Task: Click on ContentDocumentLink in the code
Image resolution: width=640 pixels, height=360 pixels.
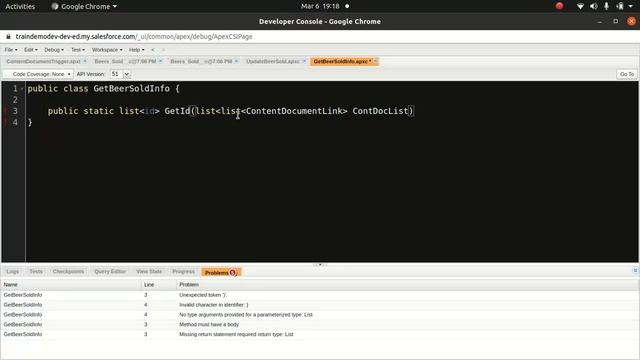Action: click(x=294, y=111)
